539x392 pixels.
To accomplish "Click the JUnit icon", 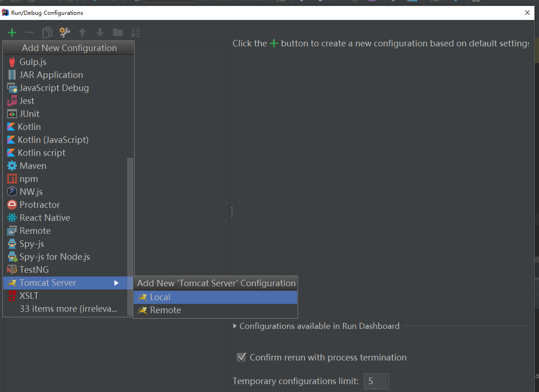I will (x=12, y=114).
